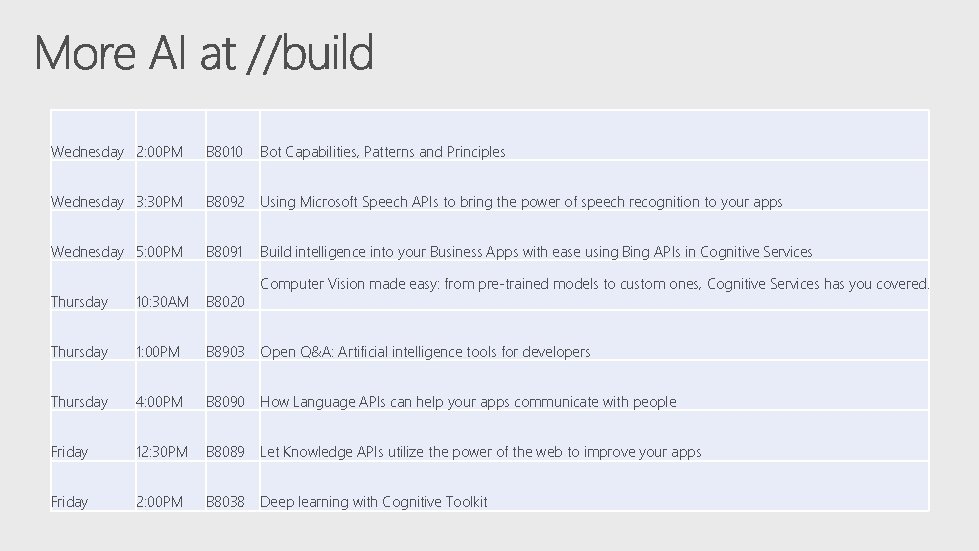Click "Bot Capabilities, Patterns and Principles" session title
This screenshot has width=979, height=551.
[383, 152]
